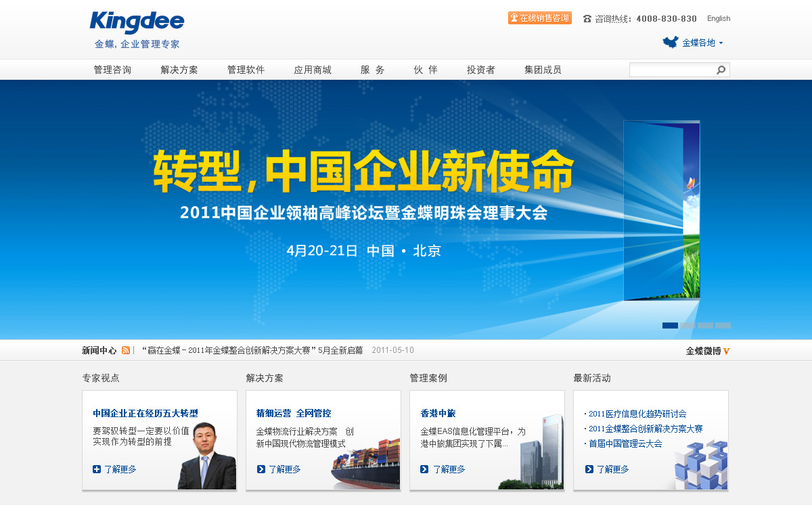This screenshot has height=505, width=812.
Task: Select the second banner slide indicator
Action: 687,325
